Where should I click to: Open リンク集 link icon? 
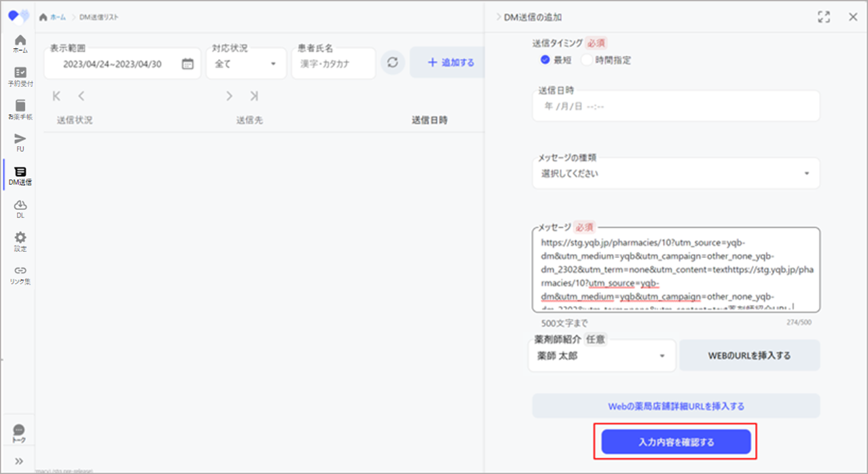click(20, 274)
